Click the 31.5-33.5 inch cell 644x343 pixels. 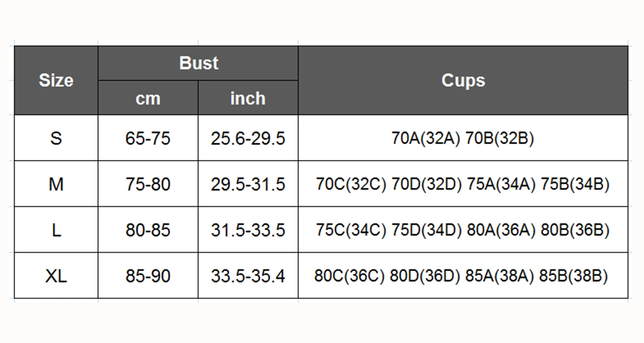(248, 230)
